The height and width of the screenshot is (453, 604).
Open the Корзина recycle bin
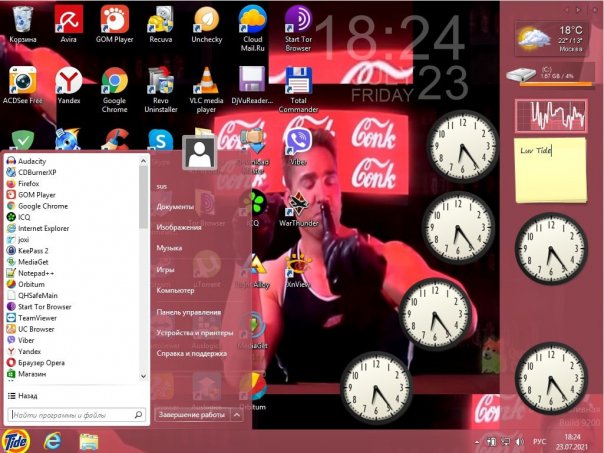click(x=21, y=22)
